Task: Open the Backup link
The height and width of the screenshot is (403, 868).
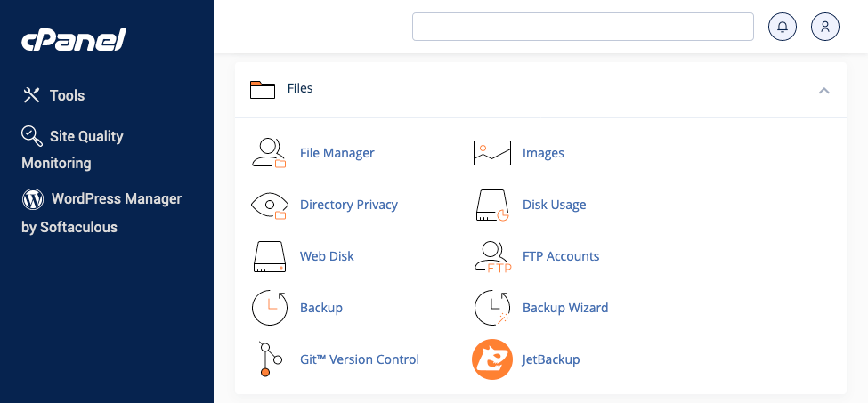Action: [321, 308]
